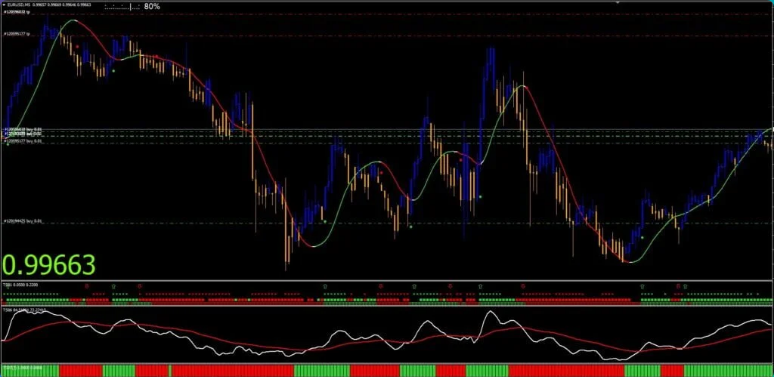Select the bottom histogram indicator label
The height and width of the screenshot is (377, 774).
coord(22,368)
